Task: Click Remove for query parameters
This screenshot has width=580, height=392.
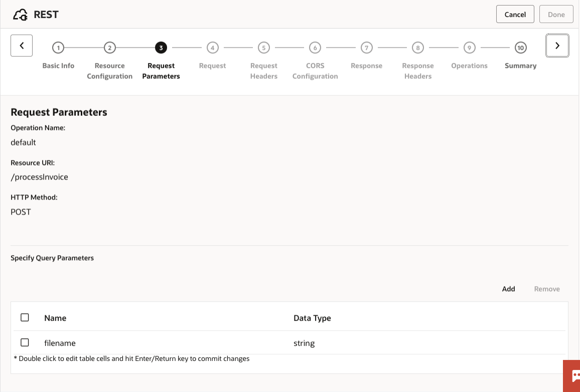Action: click(x=547, y=289)
